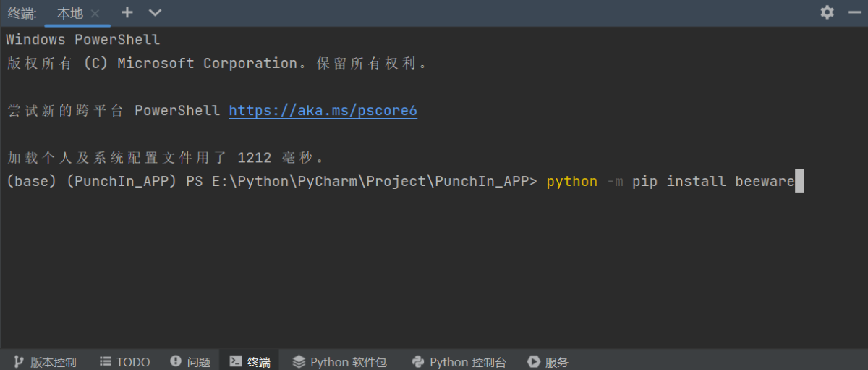Select the 本地 terminal tab
The image size is (868, 370).
coord(69,13)
